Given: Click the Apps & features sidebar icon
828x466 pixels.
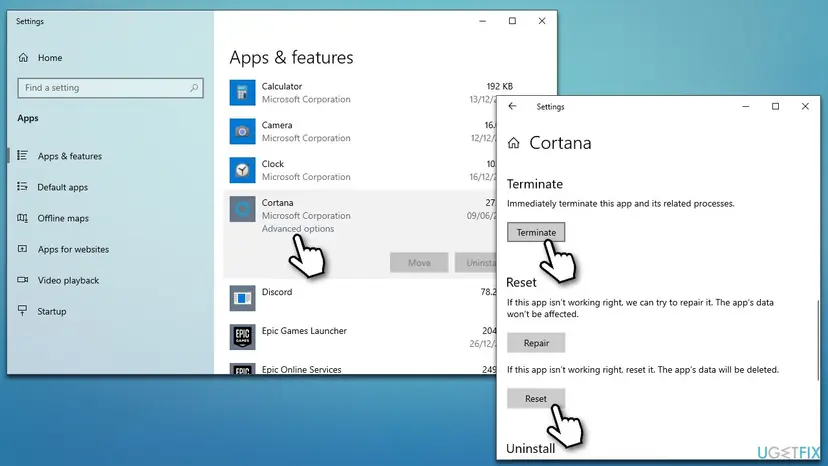Looking at the screenshot, I should (22, 155).
